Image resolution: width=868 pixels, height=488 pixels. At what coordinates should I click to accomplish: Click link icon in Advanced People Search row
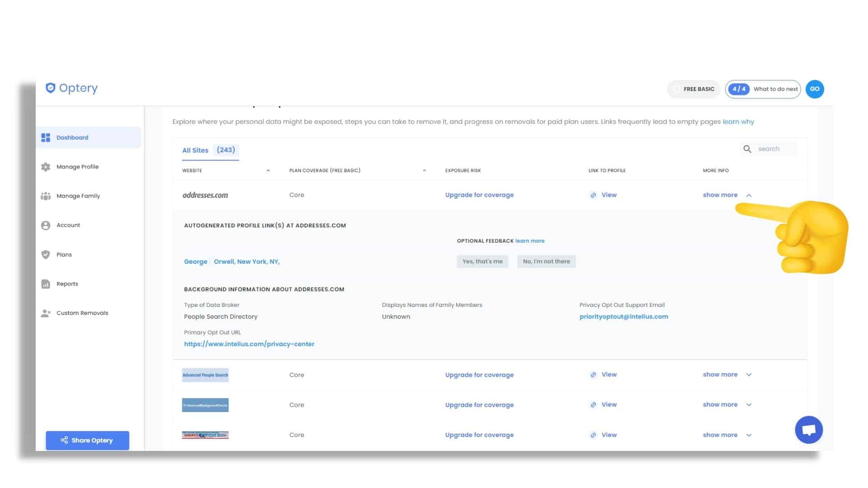pyautogui.click(x=593, y=375)
